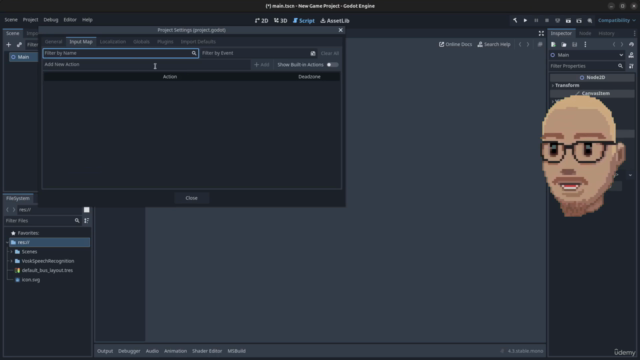This screenshot has height=360, width=640.
Task: Click the Add action button
Action: (262, 64)
